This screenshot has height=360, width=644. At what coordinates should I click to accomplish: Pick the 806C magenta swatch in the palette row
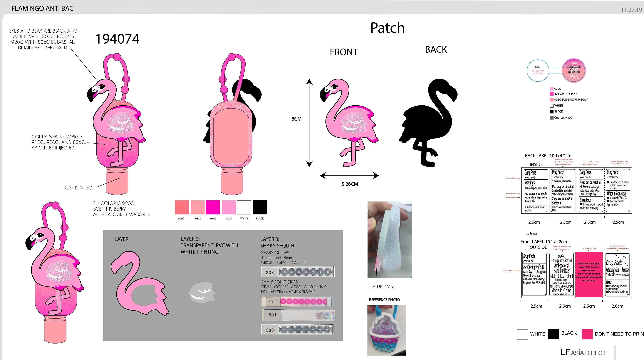point(213,207)
